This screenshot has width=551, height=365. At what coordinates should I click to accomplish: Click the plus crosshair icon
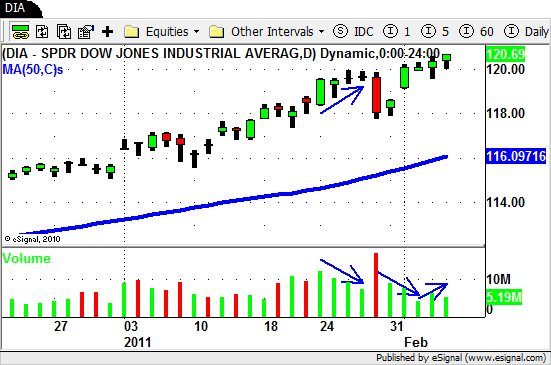(108, 32)
